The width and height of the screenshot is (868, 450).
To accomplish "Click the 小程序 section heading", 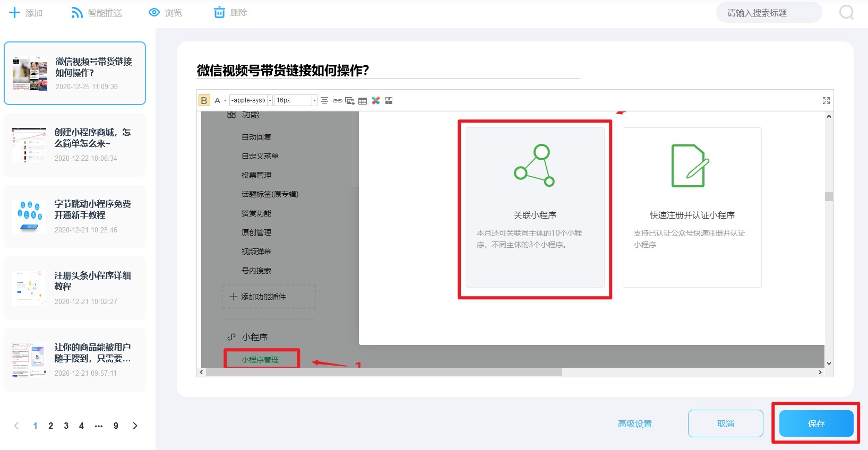I will [x=255, y=337].
